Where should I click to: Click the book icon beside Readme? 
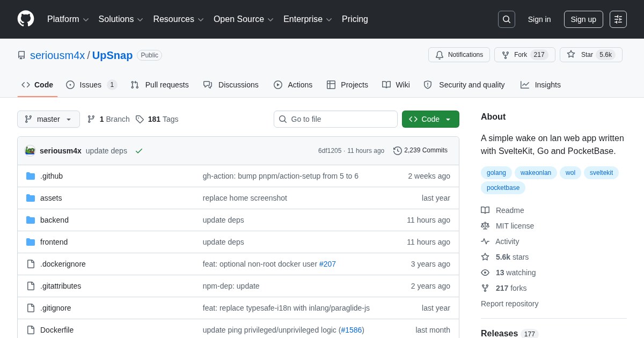click(485, 210)
